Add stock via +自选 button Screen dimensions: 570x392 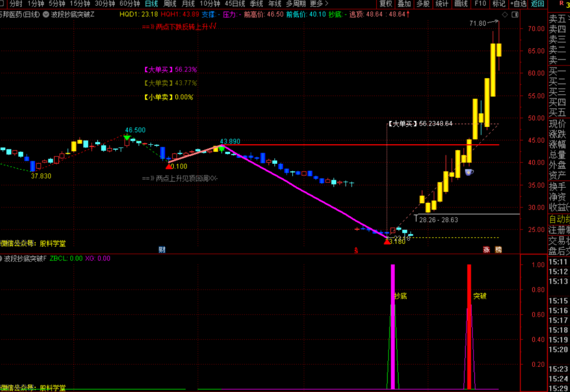click(518, 4)
